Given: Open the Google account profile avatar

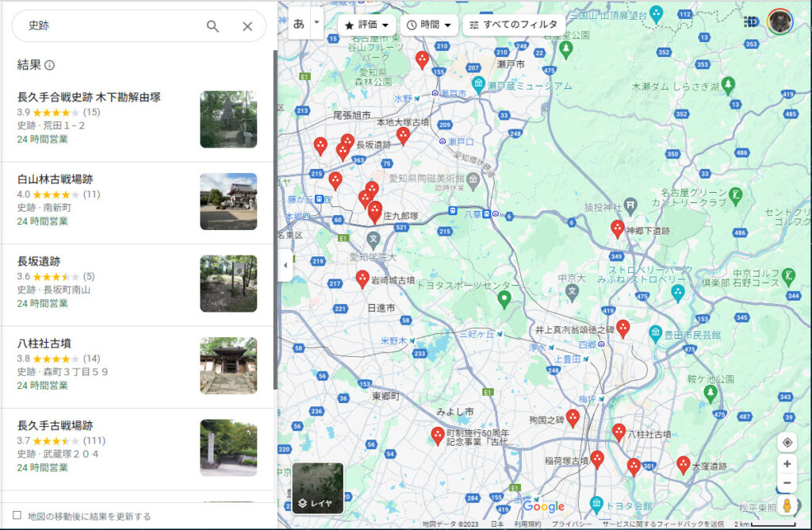Looking at the screenshot, I should [780, 21].
